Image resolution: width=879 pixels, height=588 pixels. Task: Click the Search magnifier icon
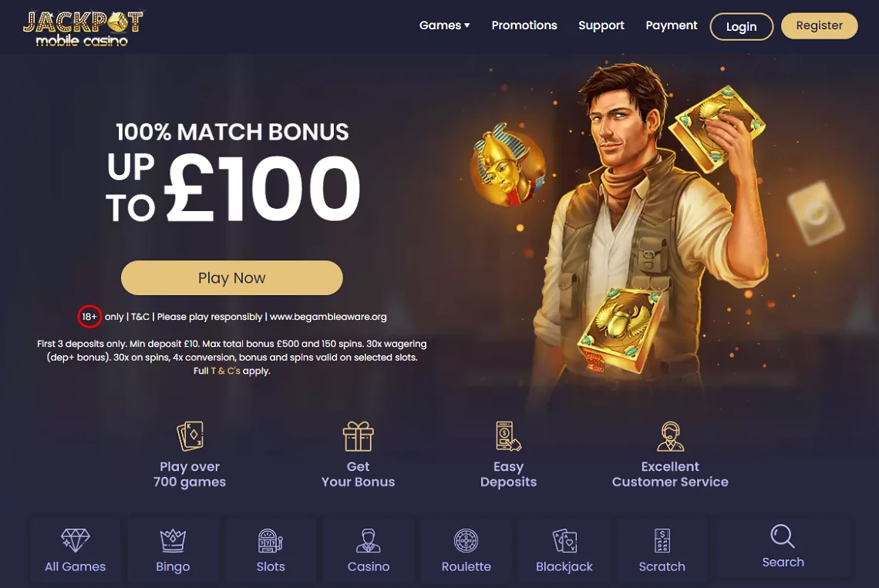click(x=783, y=536)
